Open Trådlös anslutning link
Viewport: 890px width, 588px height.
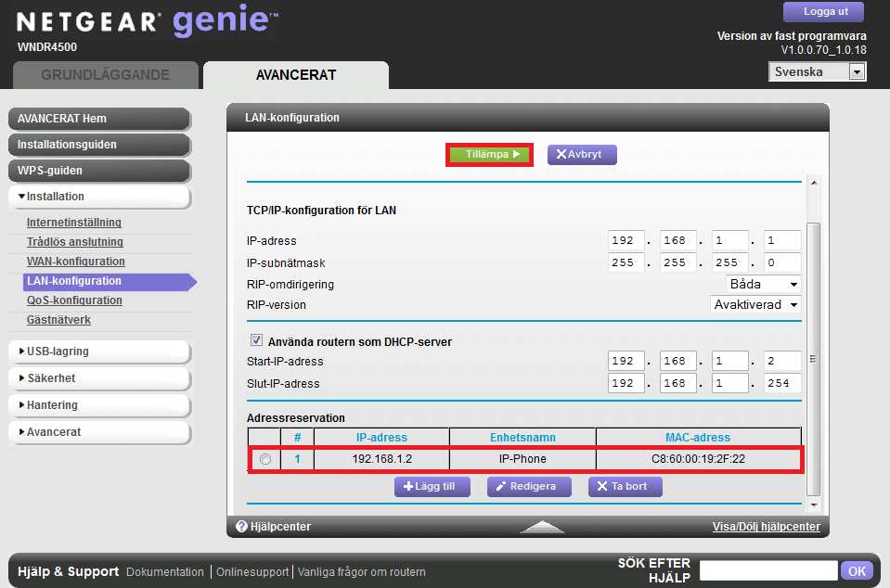coord(75,241)
